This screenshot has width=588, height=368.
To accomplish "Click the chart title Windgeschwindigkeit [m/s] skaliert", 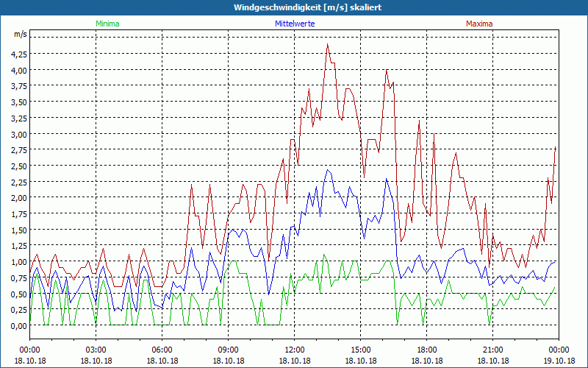I will pyautogui.click(x=307, y=7).
